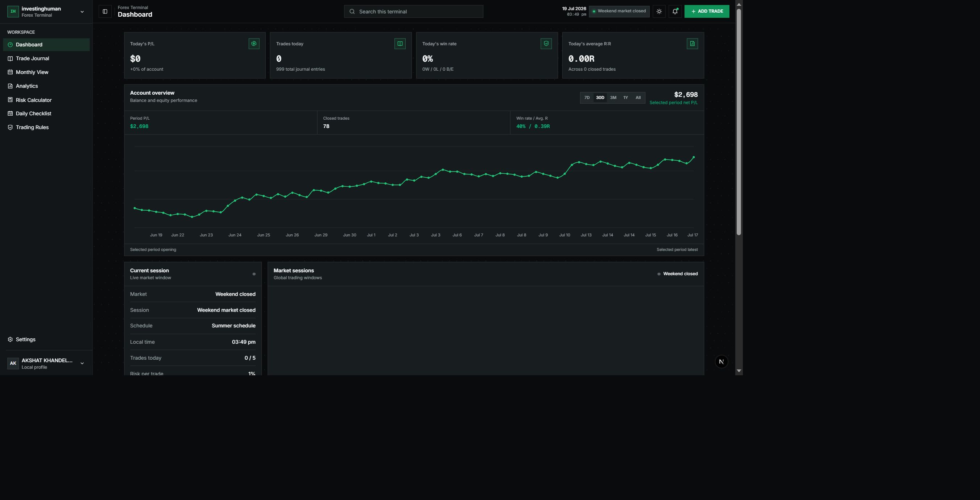Click the Next.js N dev indicator
Viewport: 980px width, 500px height.
[721, 362]
